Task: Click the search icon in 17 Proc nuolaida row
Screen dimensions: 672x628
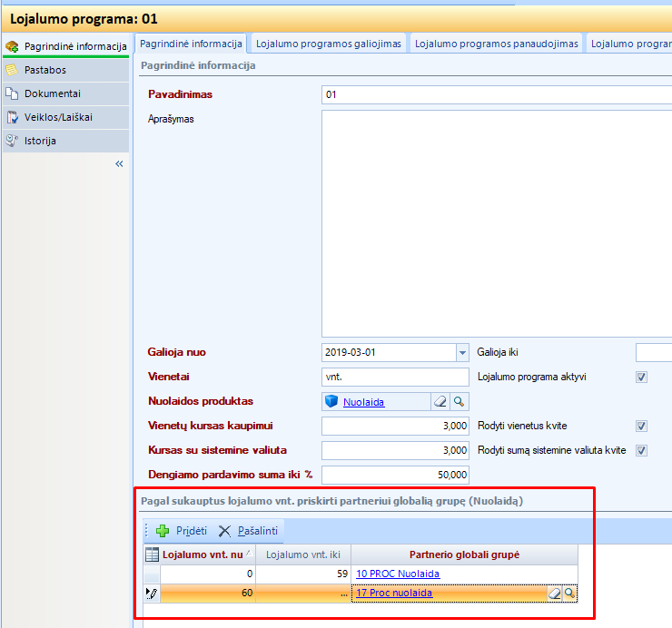Action: click(x=569, y=594)
